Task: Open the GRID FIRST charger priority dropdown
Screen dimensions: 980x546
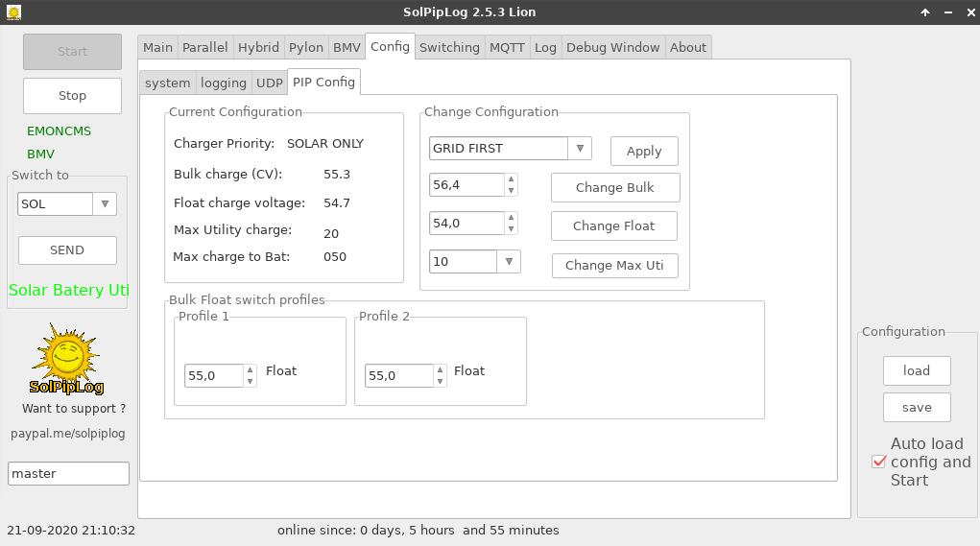Action: 580,148
